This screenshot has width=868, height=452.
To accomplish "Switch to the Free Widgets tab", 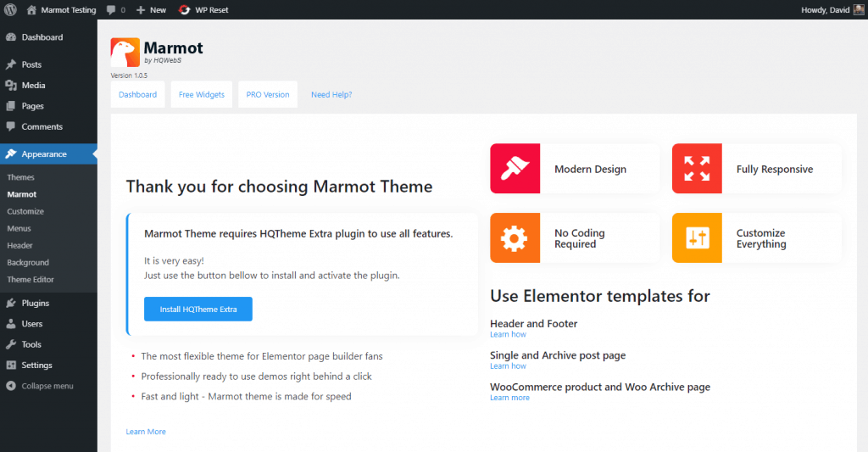I will pyautogui.click(x=202, y=95).
